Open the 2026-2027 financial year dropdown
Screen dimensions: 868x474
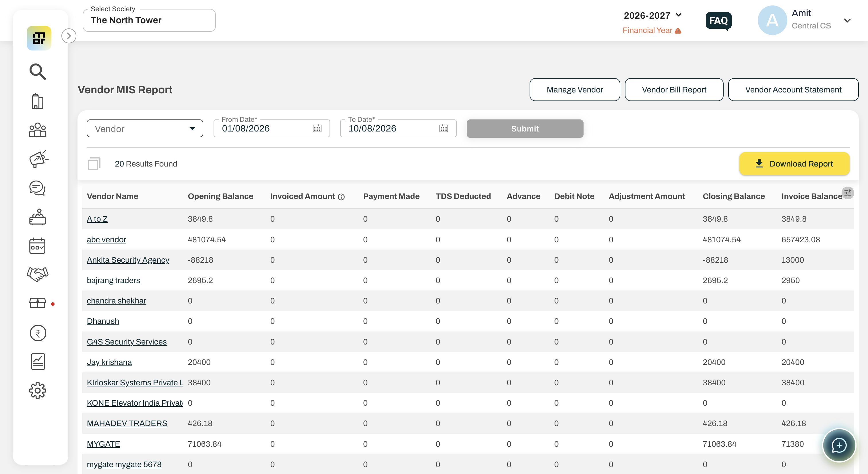[653, 15]
